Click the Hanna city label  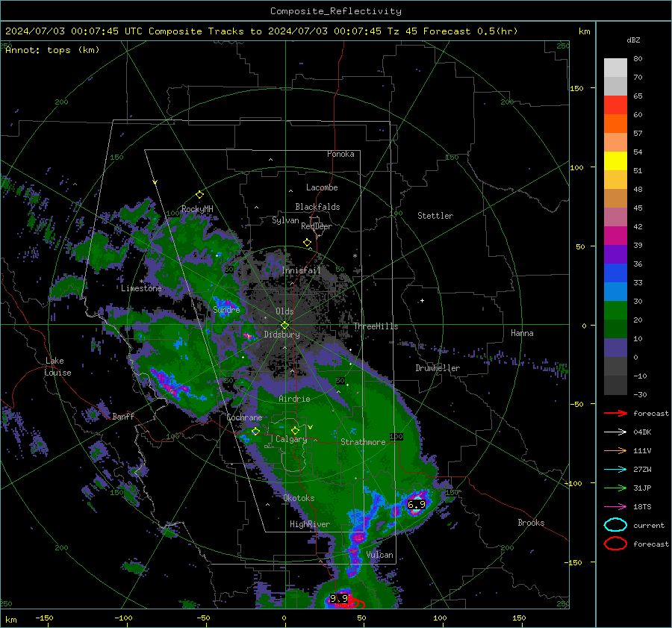(522, 333)
